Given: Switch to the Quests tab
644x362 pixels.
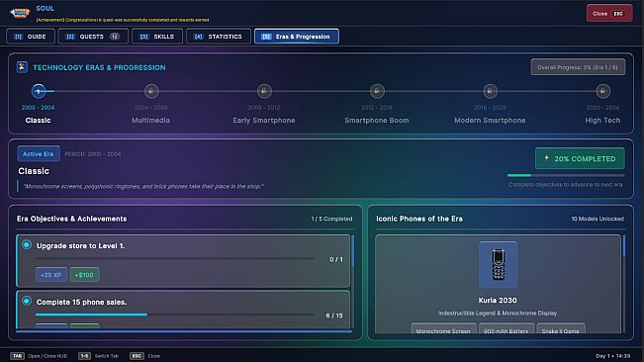Looking at the screenshot, I should [93, 37].
